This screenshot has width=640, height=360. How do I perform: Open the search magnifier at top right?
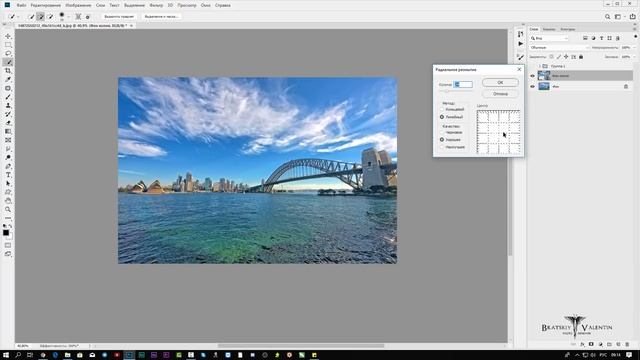tap(607, 17)
